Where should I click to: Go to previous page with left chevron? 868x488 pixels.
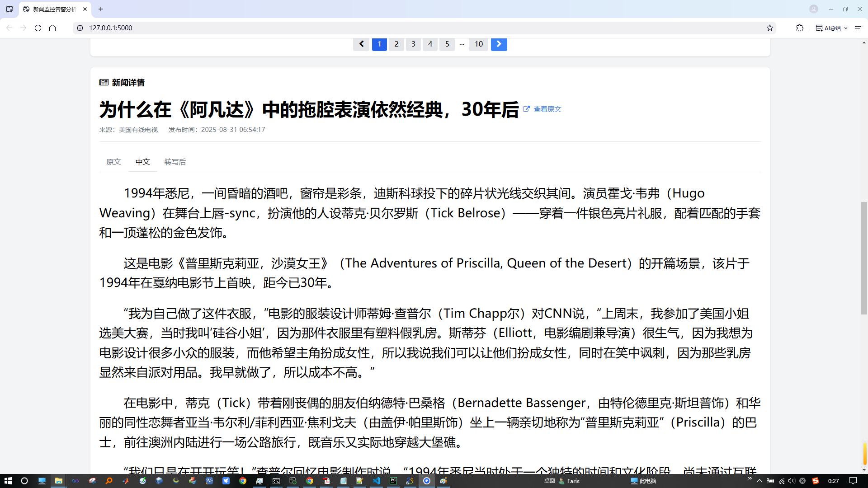coord(361,44)
